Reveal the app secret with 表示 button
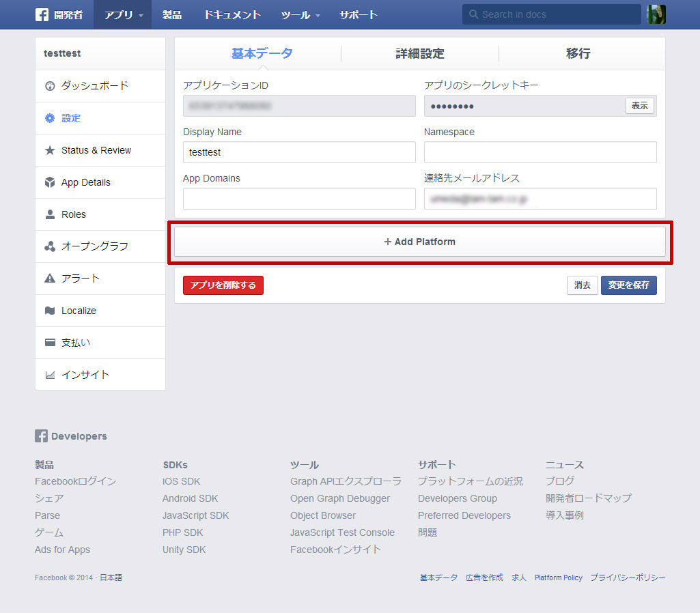This screenshot has width=700, height=613. [640, 106]
